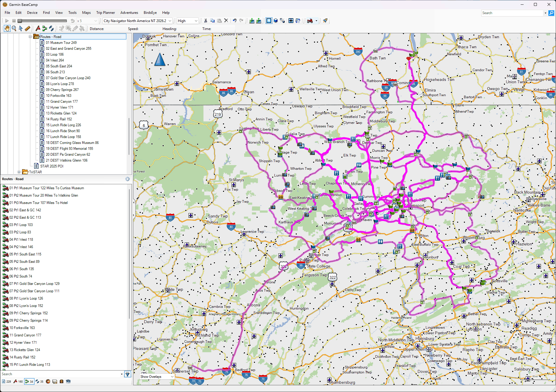Choose the New Waypoint flag tool

tap(38, 29)
